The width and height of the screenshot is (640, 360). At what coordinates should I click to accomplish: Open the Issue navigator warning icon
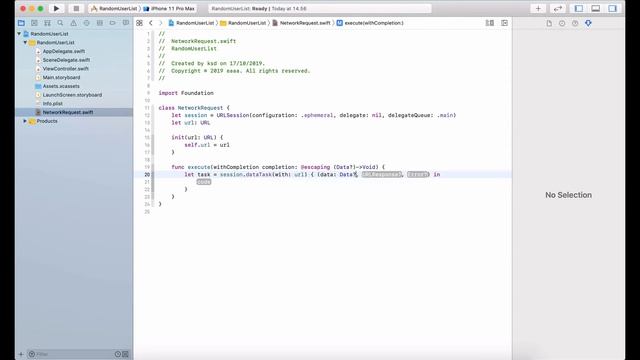click(x=73, y=23)
